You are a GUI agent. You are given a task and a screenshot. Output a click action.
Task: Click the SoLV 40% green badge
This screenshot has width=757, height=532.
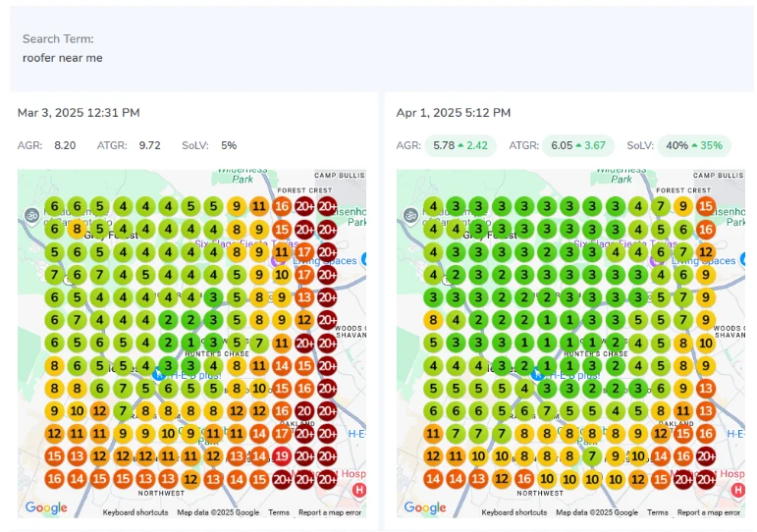pos(694,145)
